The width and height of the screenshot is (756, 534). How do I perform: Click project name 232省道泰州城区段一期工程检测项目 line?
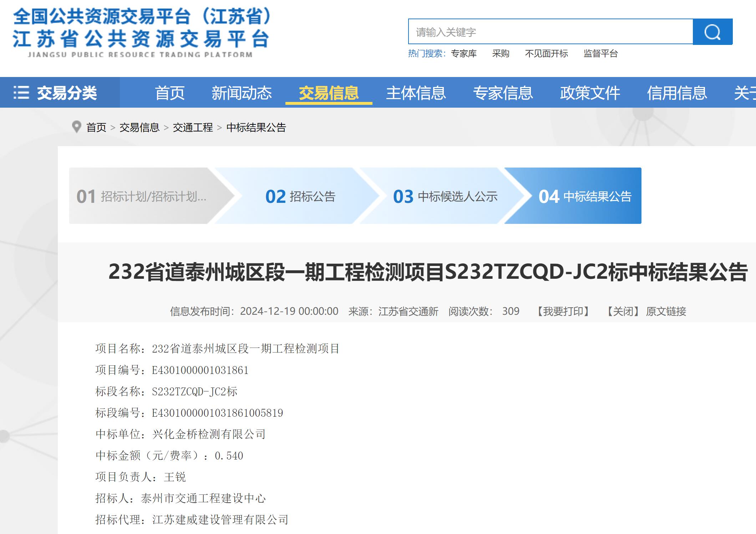coord(217,349)
